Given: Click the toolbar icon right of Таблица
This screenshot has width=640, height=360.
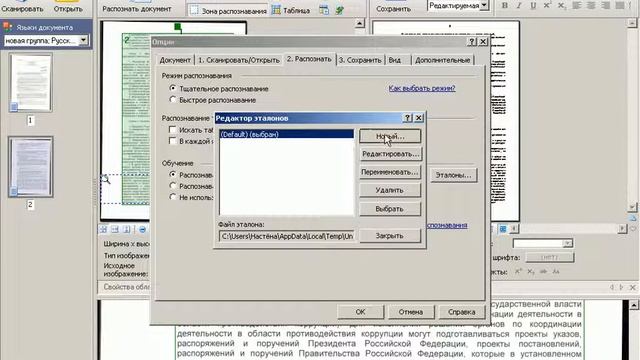Looking at the screenshot, I should [x=324, y=10].
